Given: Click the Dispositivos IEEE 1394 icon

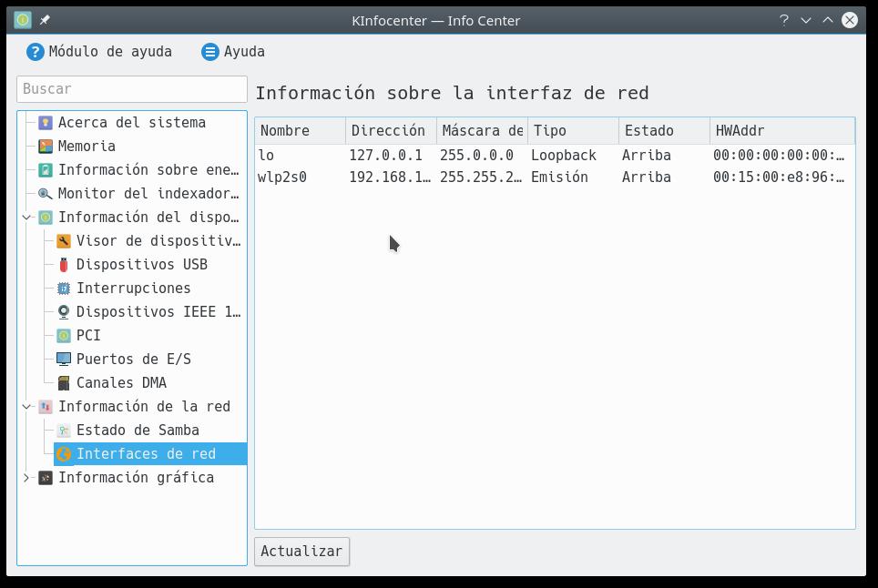Looking at the screenshot, I should pyautogui.click(x=63, y=311).
